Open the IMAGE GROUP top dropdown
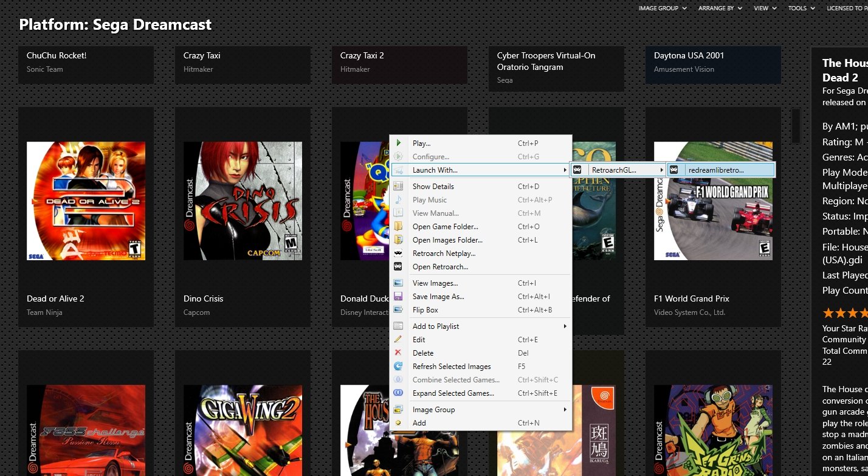 pyautogui.click(x=663, y=8)
